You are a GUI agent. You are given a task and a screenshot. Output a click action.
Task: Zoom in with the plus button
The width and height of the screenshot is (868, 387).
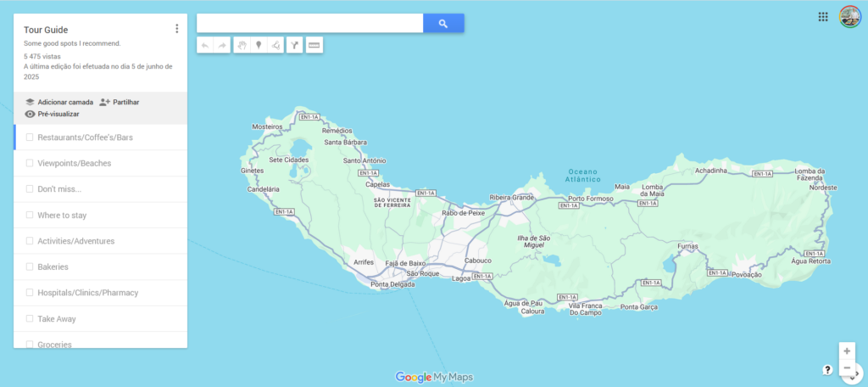tap(847, 351)
